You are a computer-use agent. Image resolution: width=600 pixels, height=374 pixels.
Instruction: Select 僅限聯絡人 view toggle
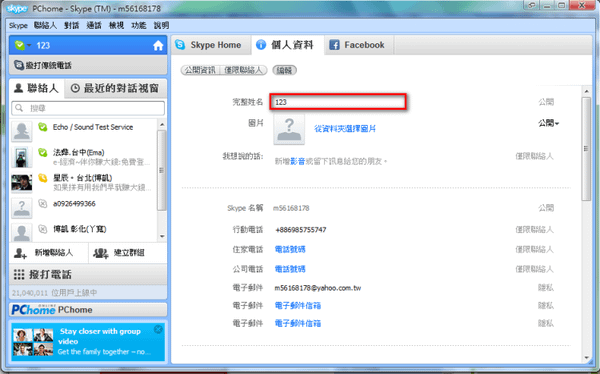click(243, 70)
